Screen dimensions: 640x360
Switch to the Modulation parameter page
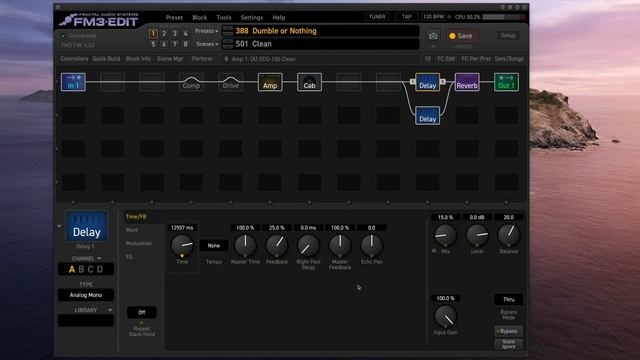pyautogui.click(x=139, y=244)
